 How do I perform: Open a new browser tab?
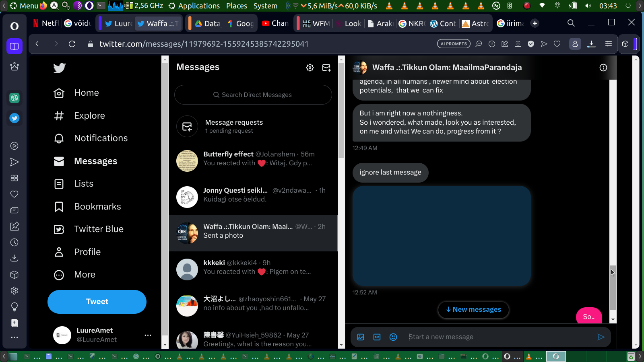[x=535, y=23]
